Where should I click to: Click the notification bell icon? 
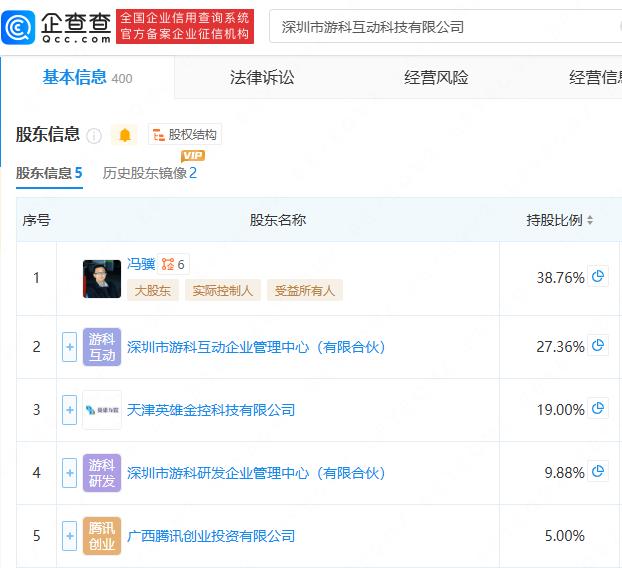(125, 135)
